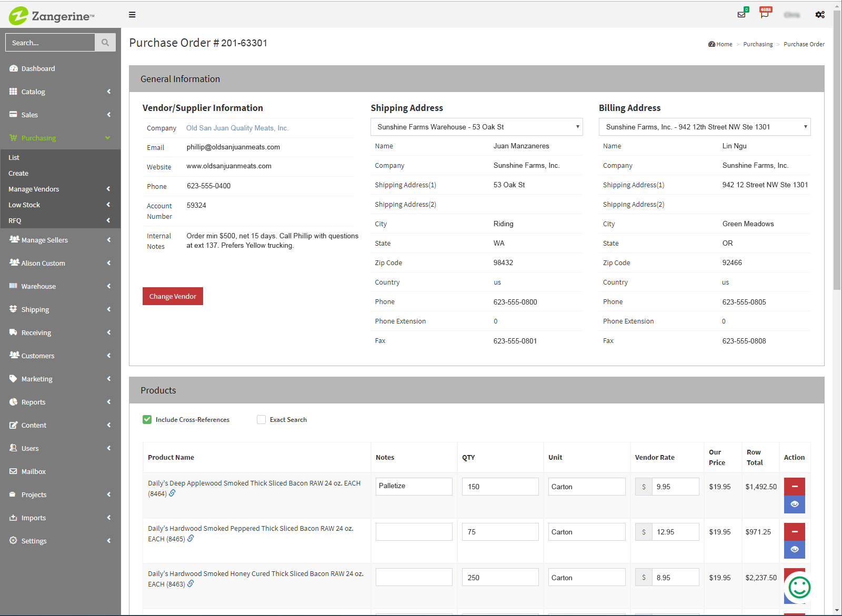Uncheck Include Cross-References checkbox

tap(147, 419)
